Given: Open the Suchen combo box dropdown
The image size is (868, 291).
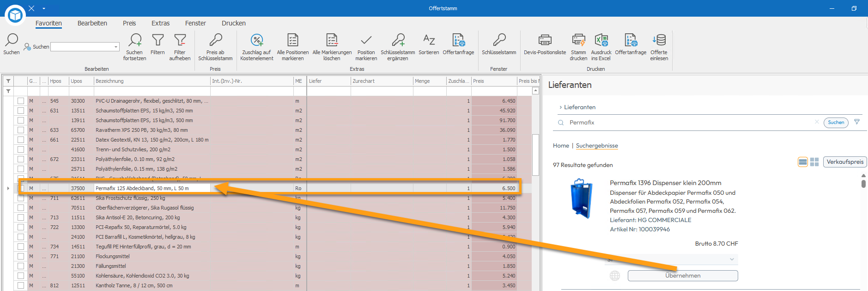Looking at the screenshot, I should 115,47.
